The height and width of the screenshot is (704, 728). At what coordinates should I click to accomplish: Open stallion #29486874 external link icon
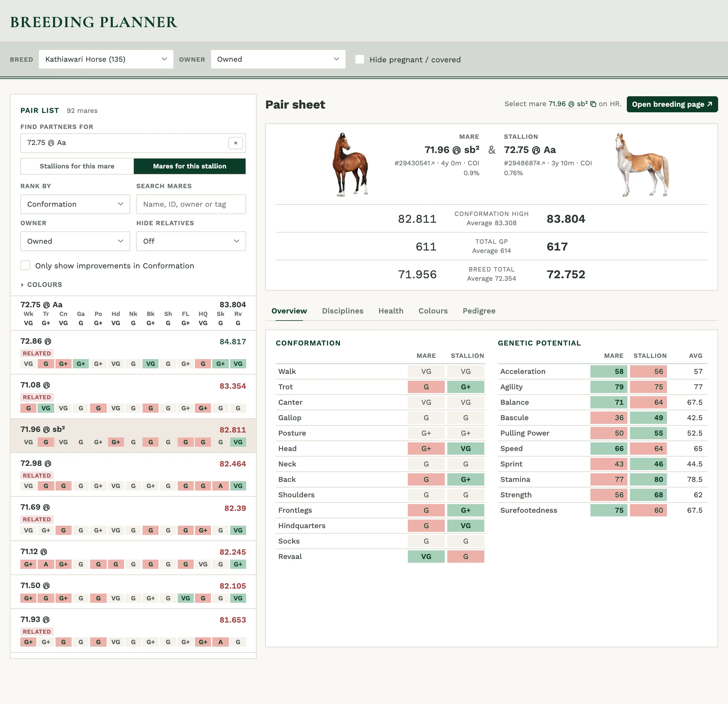pos(543,164)
